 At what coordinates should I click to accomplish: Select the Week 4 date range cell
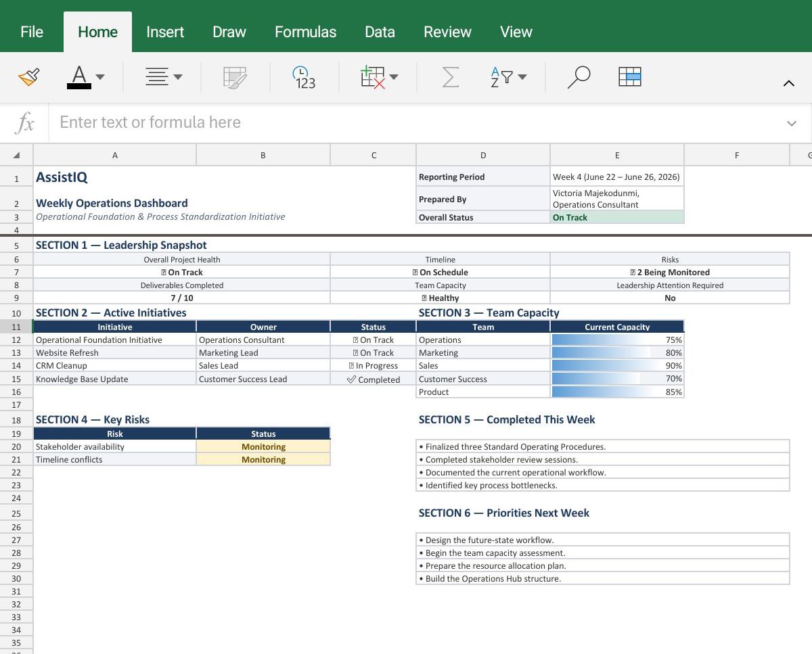point(617,177)
